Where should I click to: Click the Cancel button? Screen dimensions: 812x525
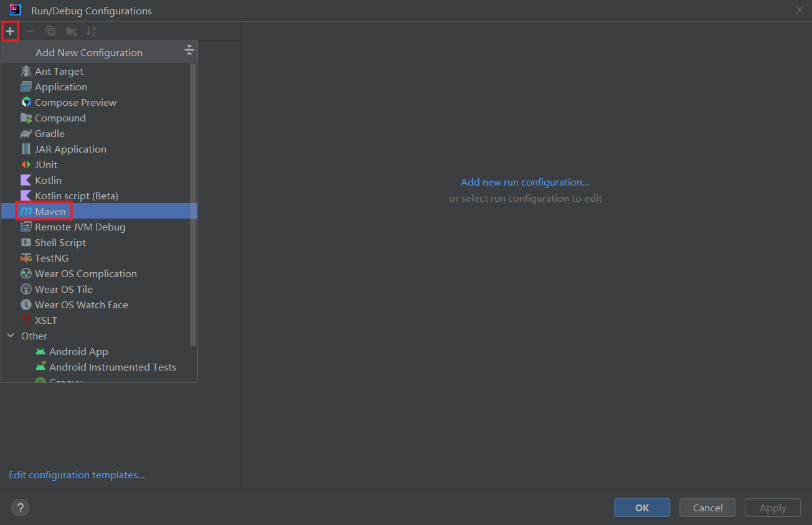click(x=707, y=508)
